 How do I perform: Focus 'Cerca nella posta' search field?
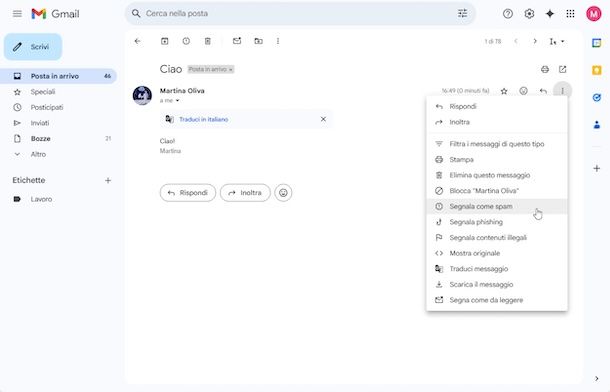point(300,14)
